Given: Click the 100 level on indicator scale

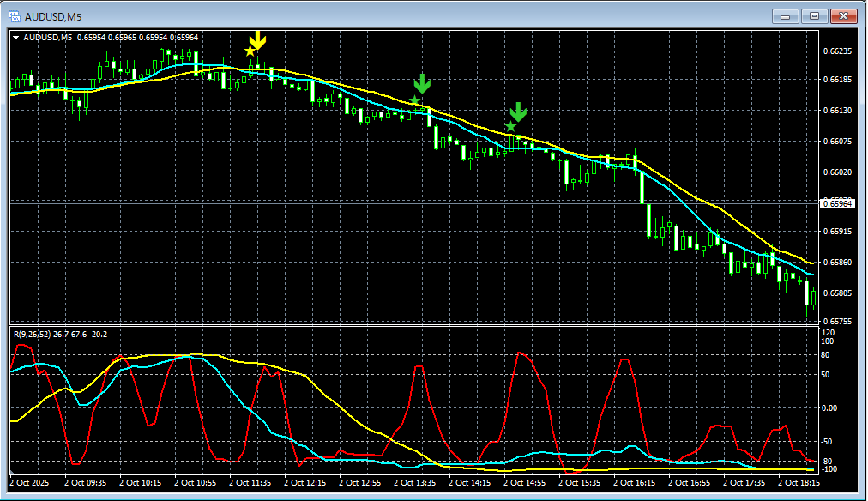Looking at the screenshot, I should point(828,341).
